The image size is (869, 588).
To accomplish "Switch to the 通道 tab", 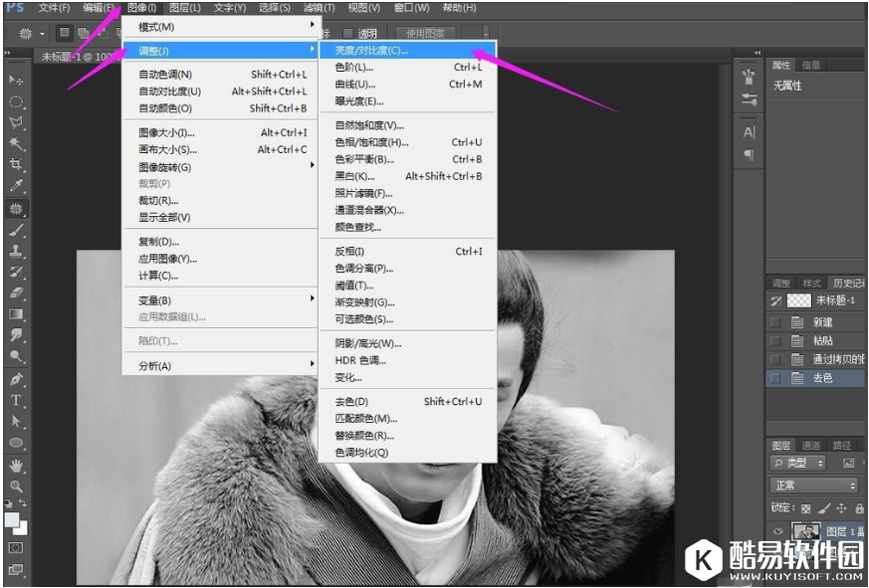I will pos(811,445).
